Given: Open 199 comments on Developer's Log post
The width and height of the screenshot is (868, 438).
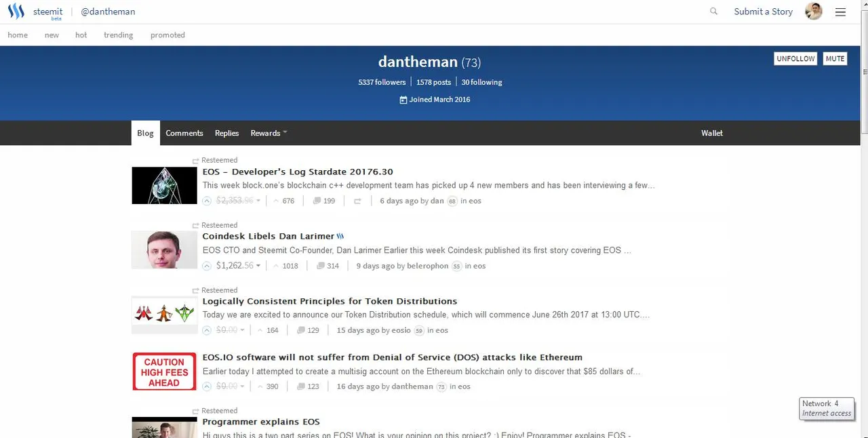Looking at the screenshot, I should [323, 201].
